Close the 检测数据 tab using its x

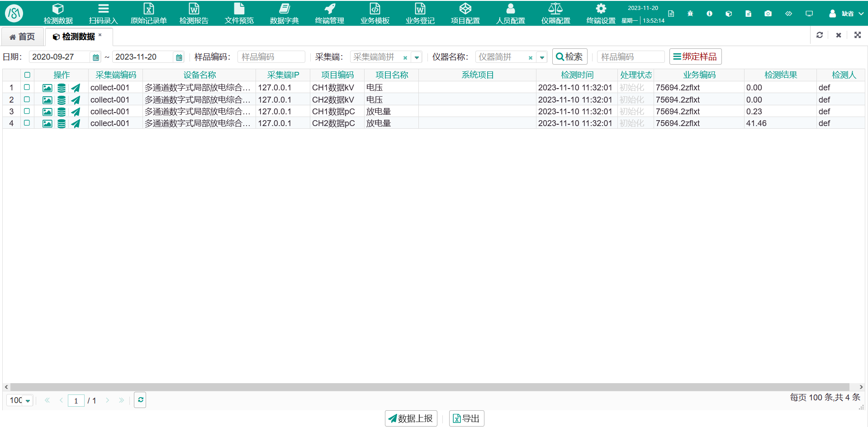tap(100, 35)
